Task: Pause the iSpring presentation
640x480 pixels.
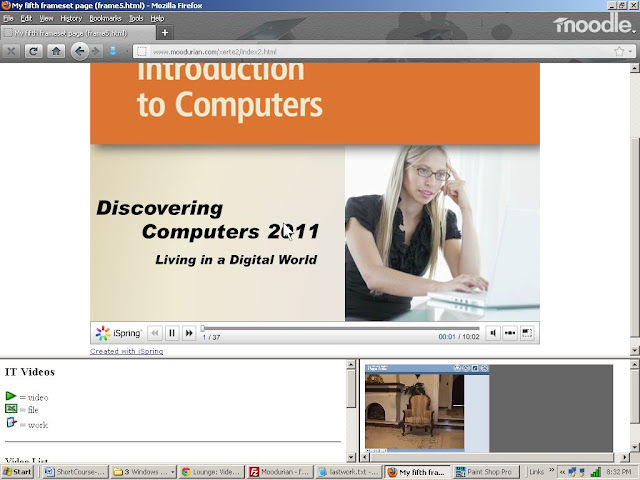Action: point(172,333)
